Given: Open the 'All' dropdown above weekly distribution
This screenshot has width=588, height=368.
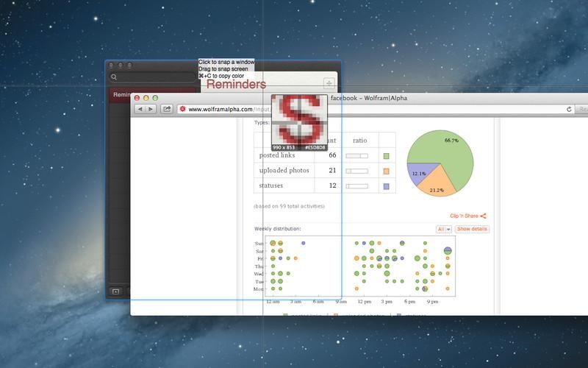Looking at the screenshot, I should [444, 229].
